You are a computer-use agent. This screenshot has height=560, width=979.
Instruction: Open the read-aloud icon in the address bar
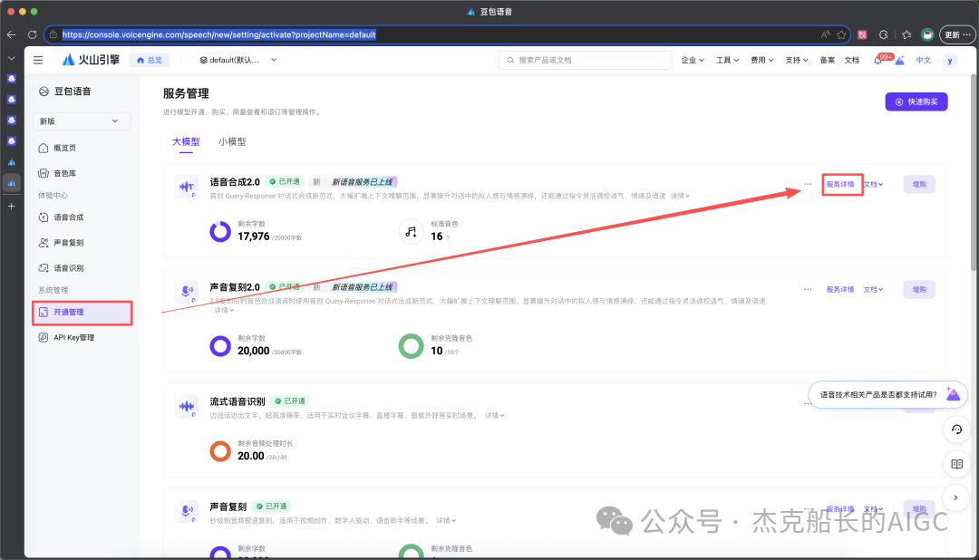pos(825,35)
